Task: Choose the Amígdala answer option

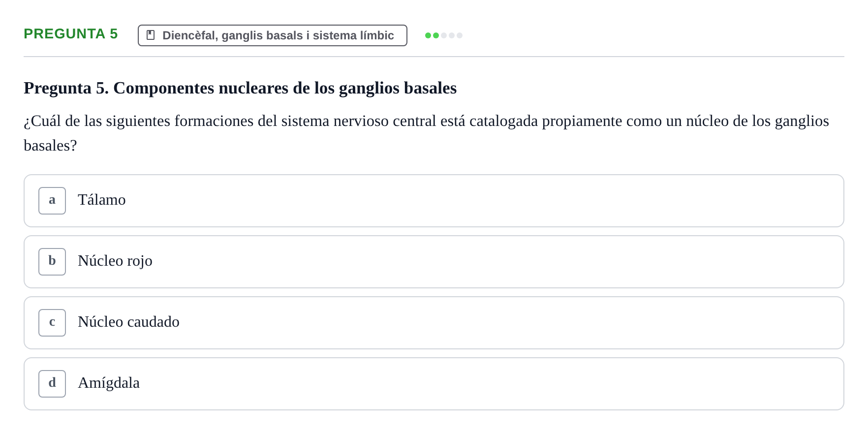Action: pyautogui.click(x=434, y=384)
